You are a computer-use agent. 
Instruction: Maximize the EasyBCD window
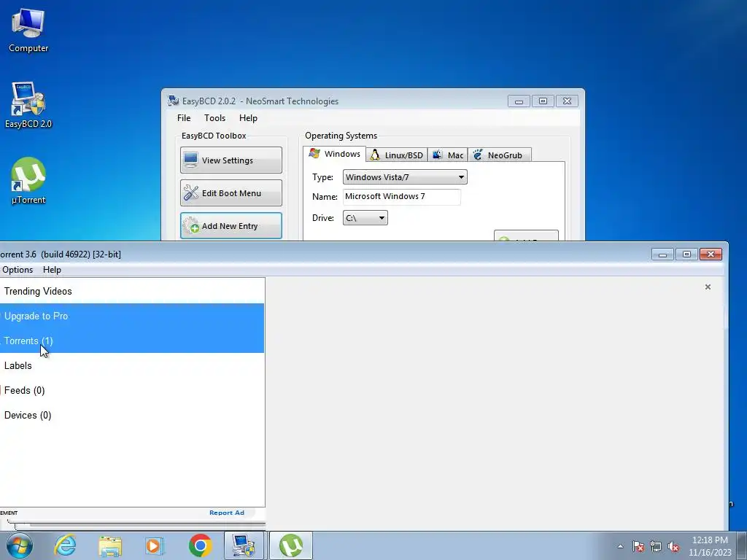[543, 101]
